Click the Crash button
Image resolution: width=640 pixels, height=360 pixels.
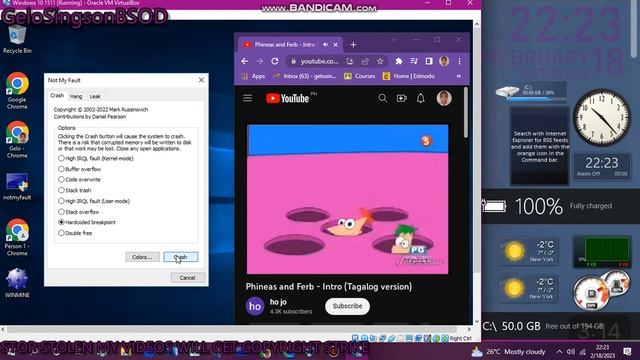[x=181, y=257]
